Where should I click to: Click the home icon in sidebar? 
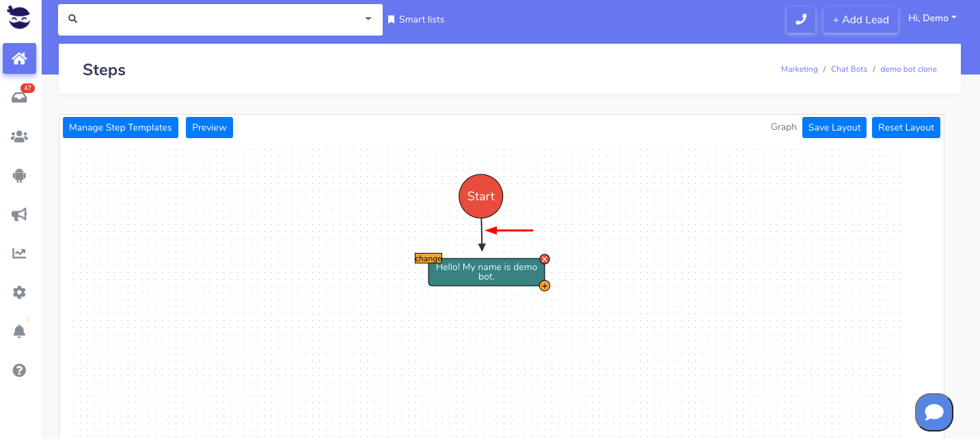tap(19, 59)
